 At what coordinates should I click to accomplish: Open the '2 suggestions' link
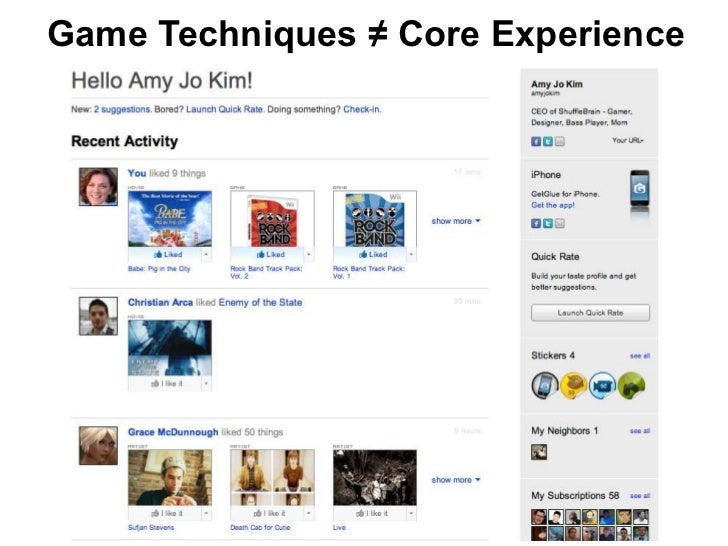click(122, 110)
